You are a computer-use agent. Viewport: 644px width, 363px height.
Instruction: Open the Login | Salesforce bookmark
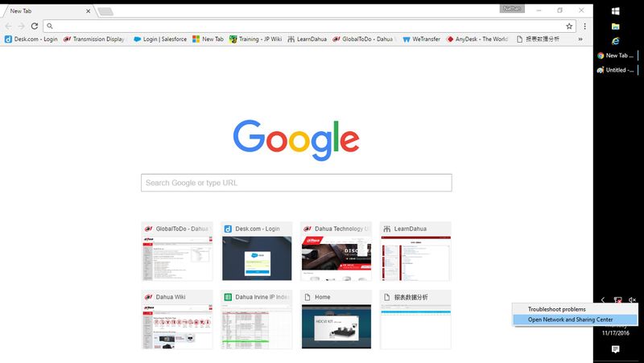(x=160, y=39)
